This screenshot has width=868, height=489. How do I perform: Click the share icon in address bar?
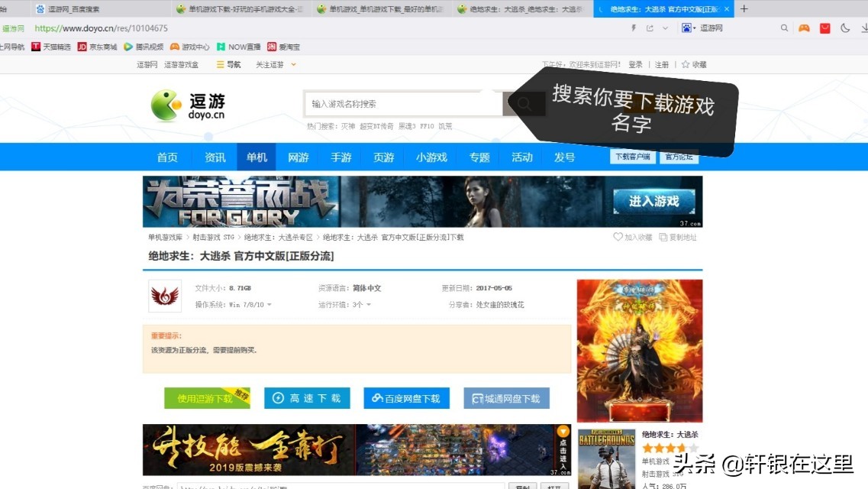point(650,28)
